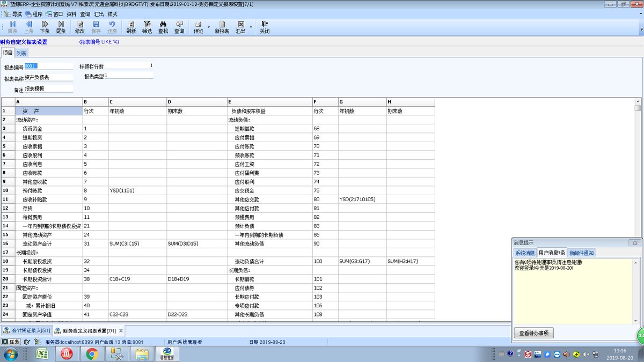Switch to 会计凭证录入 document tab
This screenshot has width=644, height=362.
click(x=27, y=331)
